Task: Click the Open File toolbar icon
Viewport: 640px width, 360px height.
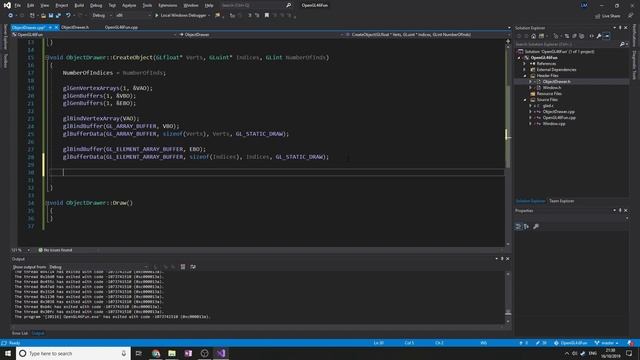Action: (43, 16)
